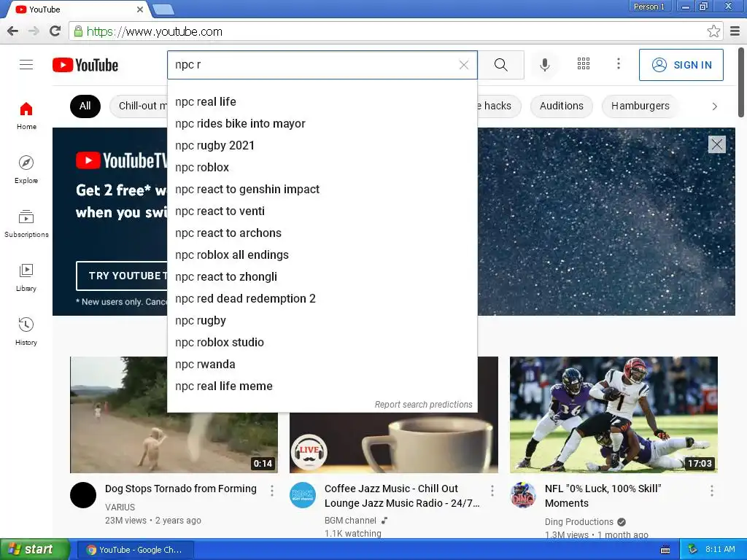The width and height of the screenshot is (747, 560).
Task: Click the SIGN IN button
Action: (681, 65)
